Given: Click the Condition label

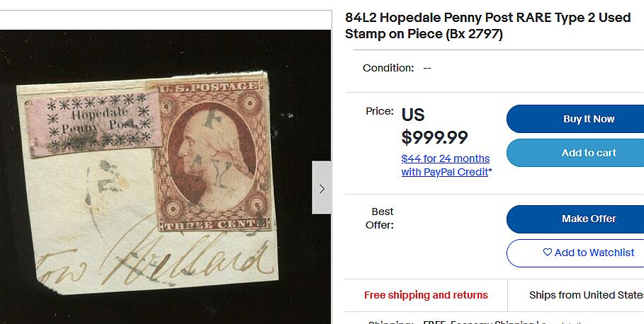Looking at the screenshot, I should tap(388, 68).
